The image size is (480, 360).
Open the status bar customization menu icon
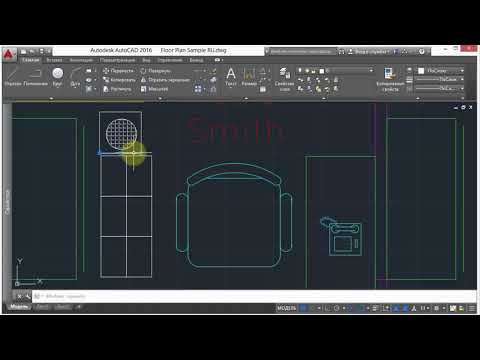(x=472, y=308)
